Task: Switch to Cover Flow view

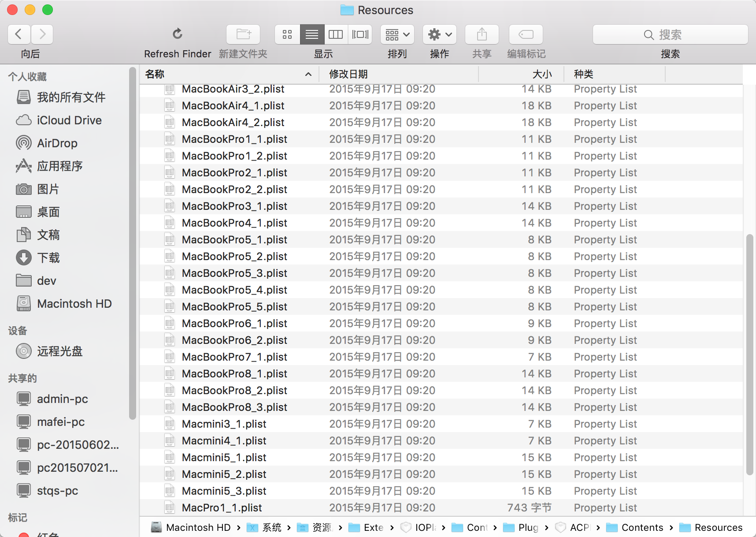Action: pyautogui.click(x=360, y=34)
